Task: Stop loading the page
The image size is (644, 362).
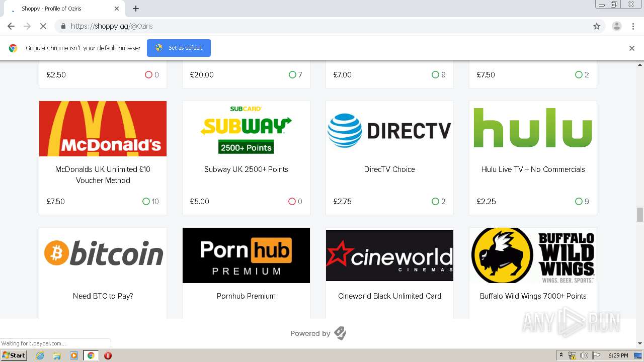Action: [43, 26]
